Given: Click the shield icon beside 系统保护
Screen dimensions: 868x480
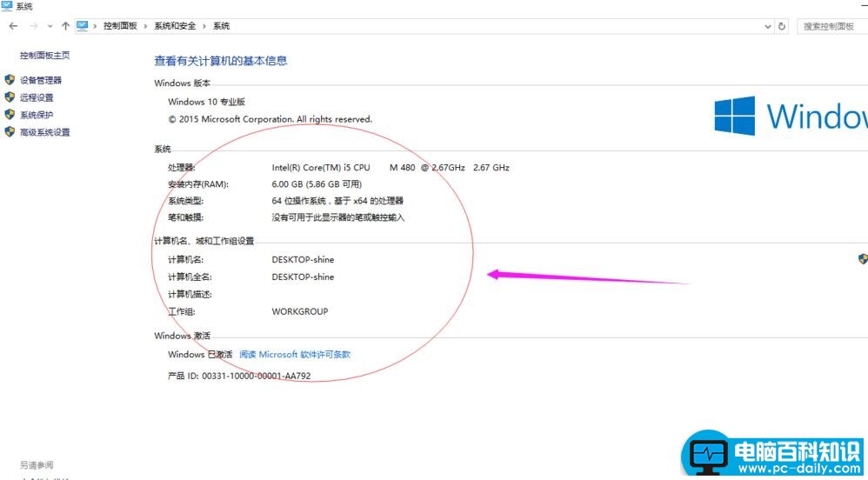Looking at the screenshot, I should coord(10,115).
